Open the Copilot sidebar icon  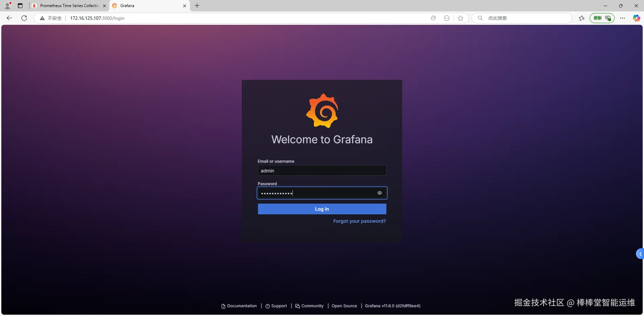pos(636,18)
